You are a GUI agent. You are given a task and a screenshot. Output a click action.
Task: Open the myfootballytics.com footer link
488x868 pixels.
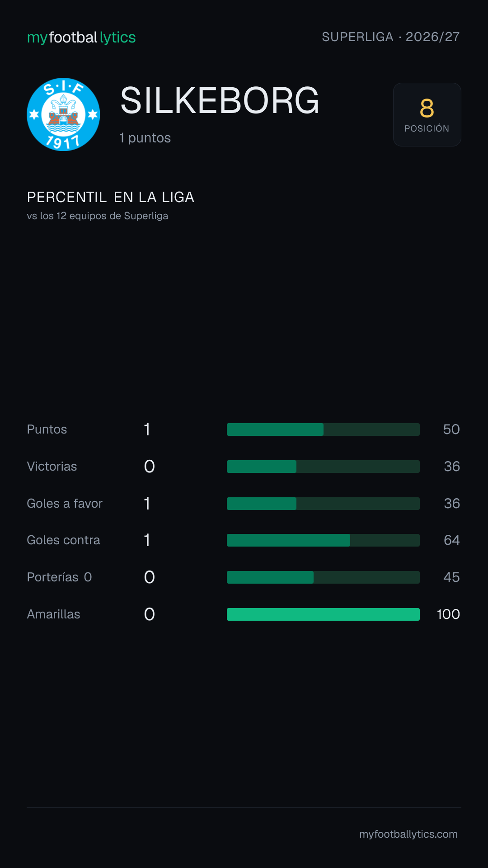pyautogui.click(x=408, y=834)
